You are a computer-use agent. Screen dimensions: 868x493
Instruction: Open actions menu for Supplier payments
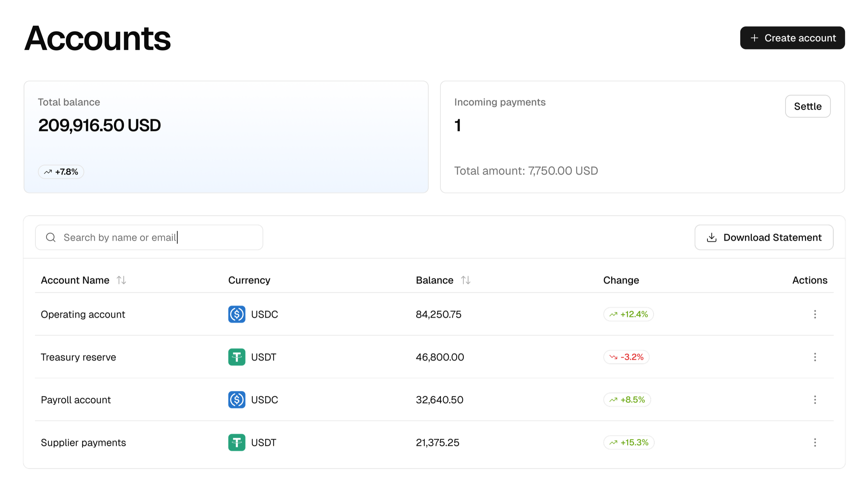coord(815,442)
